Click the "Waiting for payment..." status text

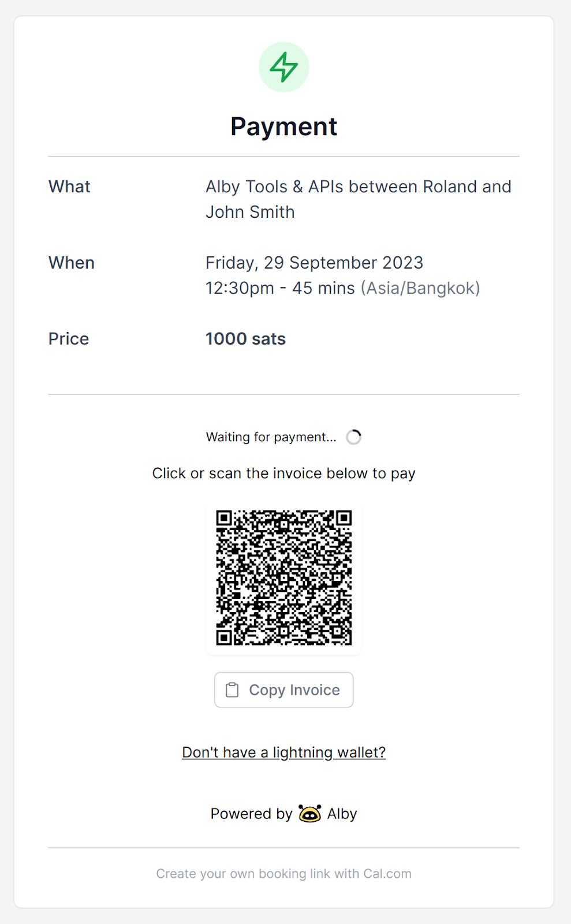[271, 437]
